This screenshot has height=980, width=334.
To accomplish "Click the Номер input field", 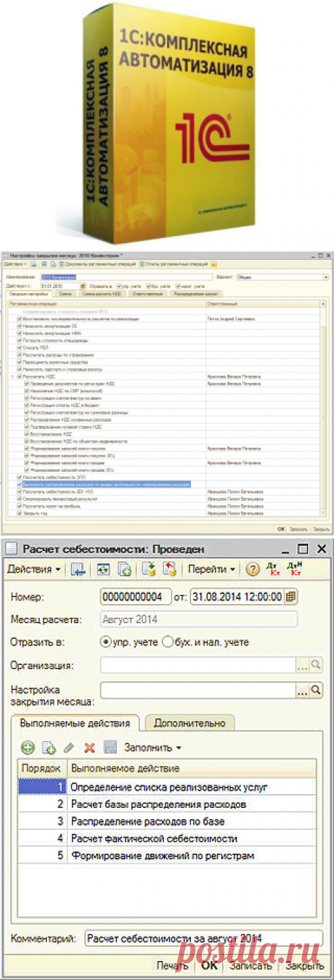I will (x=136, y=597).
